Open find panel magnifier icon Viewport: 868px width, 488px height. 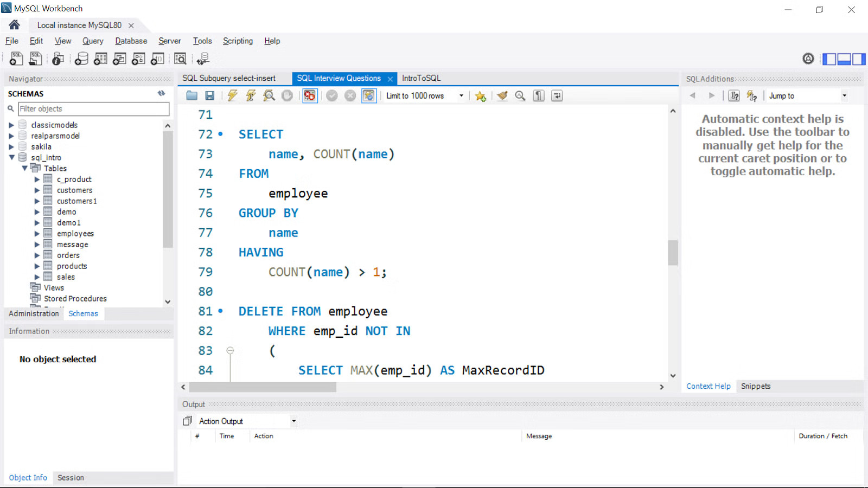pos(520,96)
